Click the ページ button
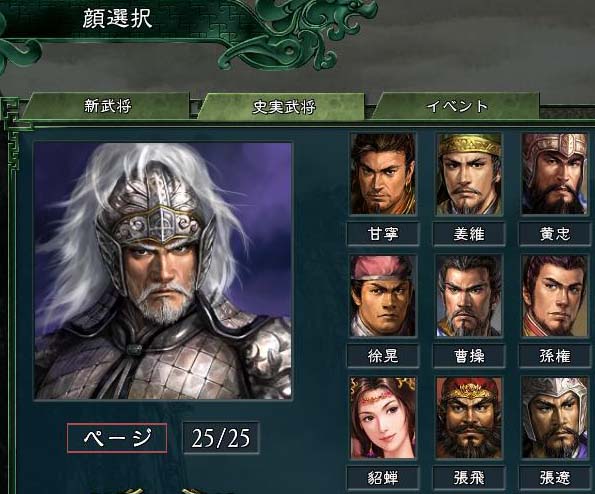The width and height of the screenshot is (595, 494). (117, 438)
